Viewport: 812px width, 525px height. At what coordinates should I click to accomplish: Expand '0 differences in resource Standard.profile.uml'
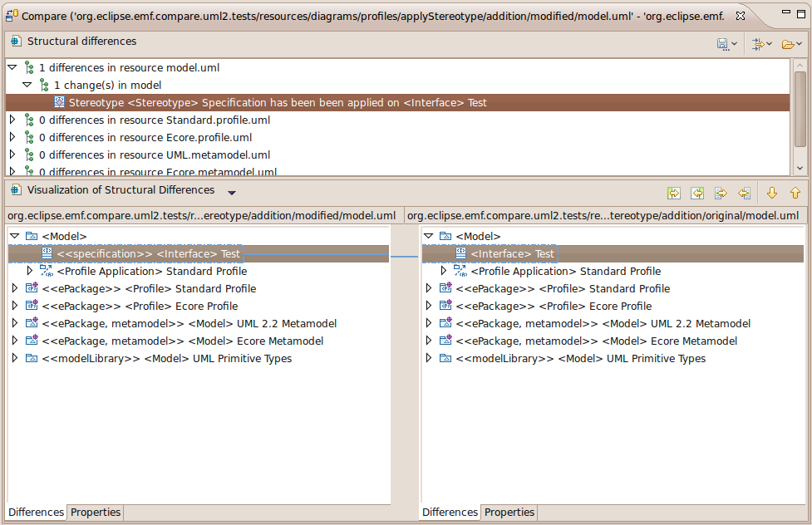12,120
